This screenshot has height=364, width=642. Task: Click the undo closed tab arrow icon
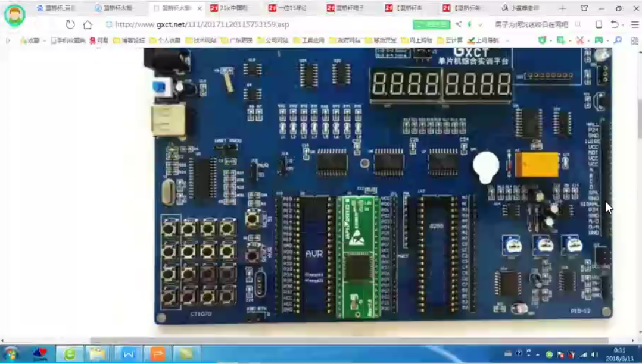pos(615,24)
